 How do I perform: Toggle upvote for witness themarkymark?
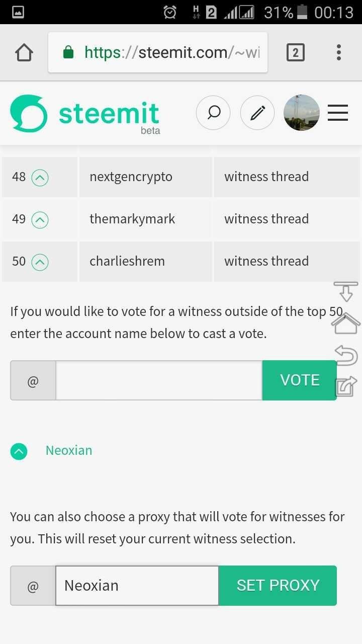point(40,220)
